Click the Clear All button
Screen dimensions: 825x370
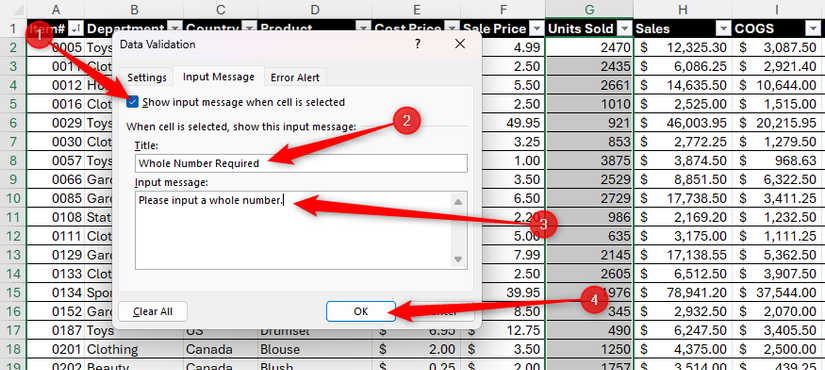pos(153,312)
